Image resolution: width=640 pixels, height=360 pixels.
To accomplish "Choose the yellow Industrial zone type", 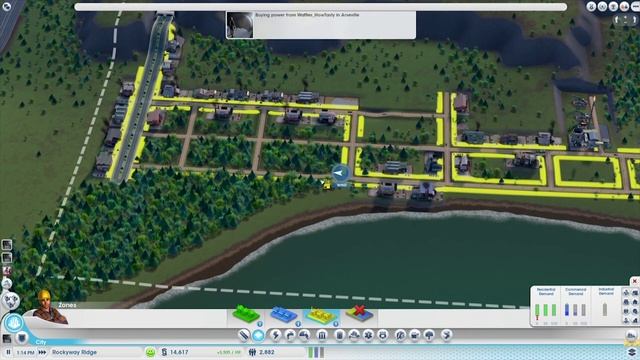I will (x=321, y=315).
